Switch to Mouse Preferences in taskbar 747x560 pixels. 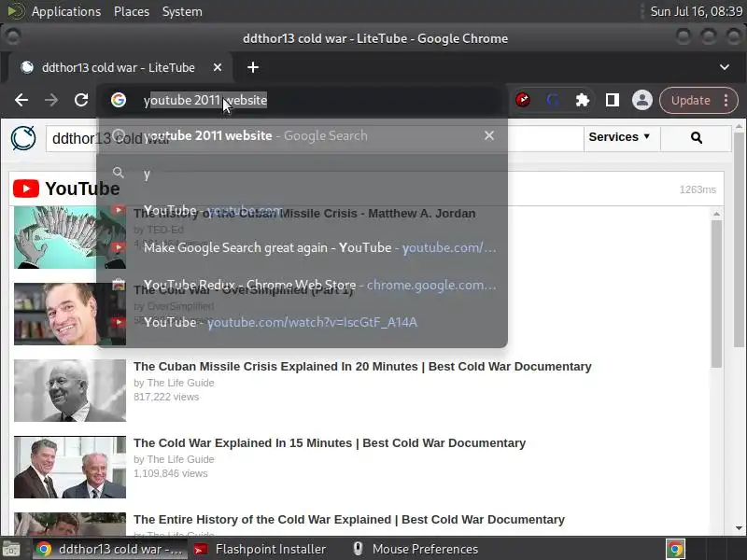(415, 549)
